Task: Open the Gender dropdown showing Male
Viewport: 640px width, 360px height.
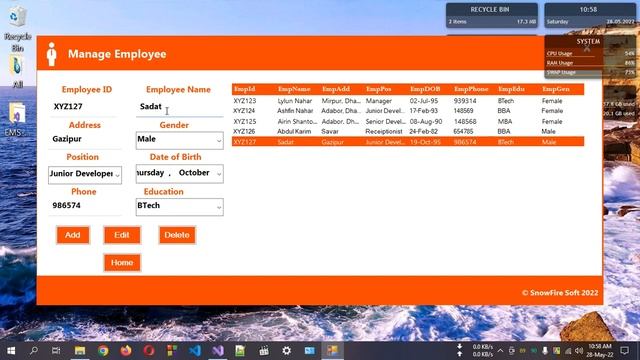Action: coord(180,140)
